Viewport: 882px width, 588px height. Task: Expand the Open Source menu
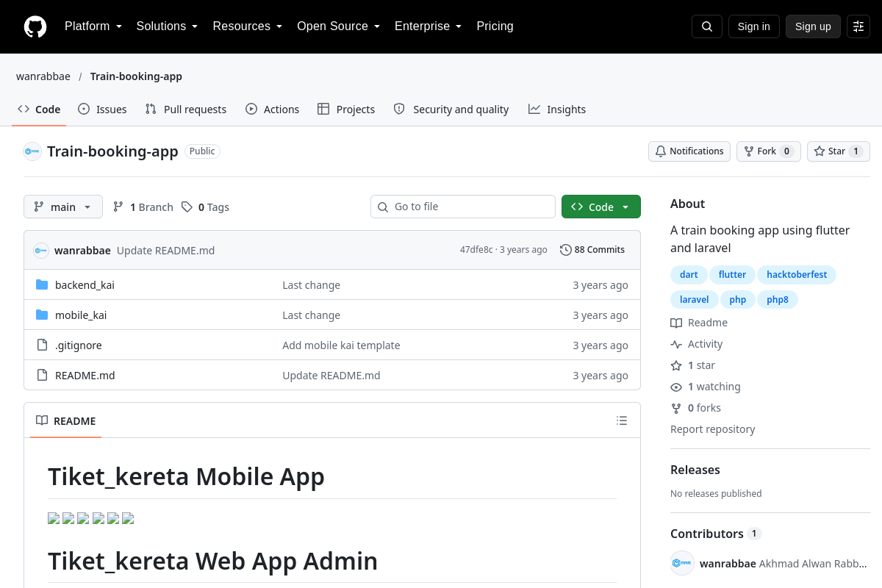coord(339,26)
